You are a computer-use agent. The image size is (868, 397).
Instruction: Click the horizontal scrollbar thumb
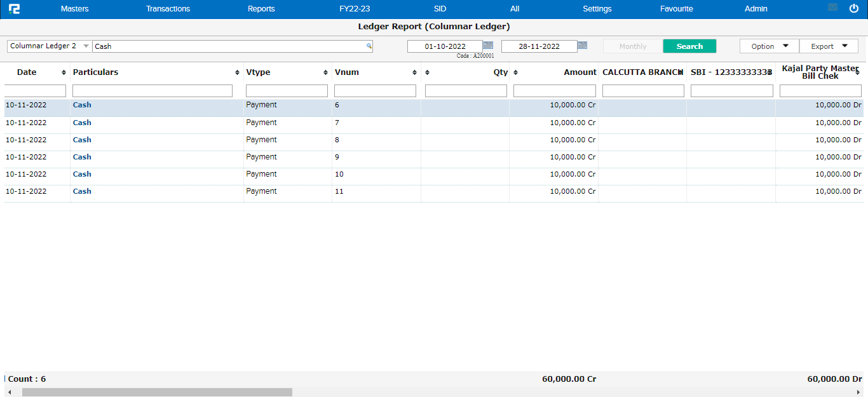(x=157, y=392)
